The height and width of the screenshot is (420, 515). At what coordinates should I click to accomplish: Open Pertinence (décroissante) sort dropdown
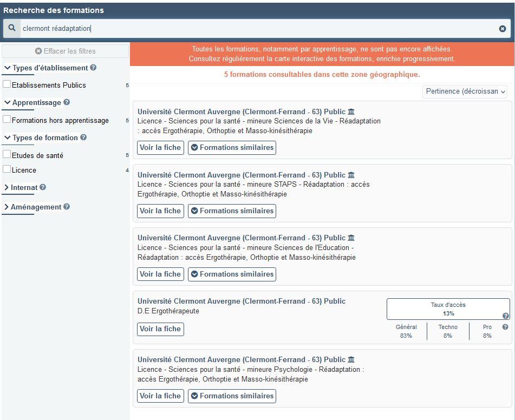(x=465, y=91)
